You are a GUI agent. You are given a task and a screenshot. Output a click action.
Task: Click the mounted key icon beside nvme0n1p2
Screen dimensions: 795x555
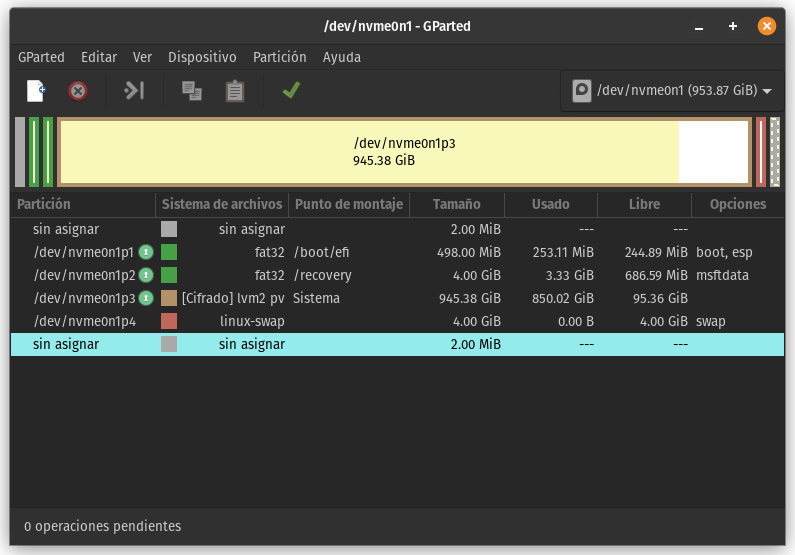(x=146, y=275)
